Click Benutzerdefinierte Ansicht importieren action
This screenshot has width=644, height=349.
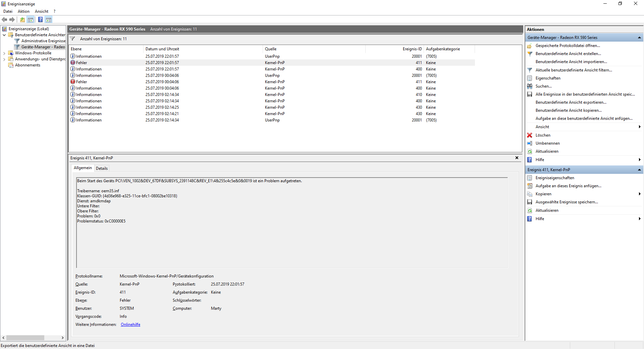[571, 62]
